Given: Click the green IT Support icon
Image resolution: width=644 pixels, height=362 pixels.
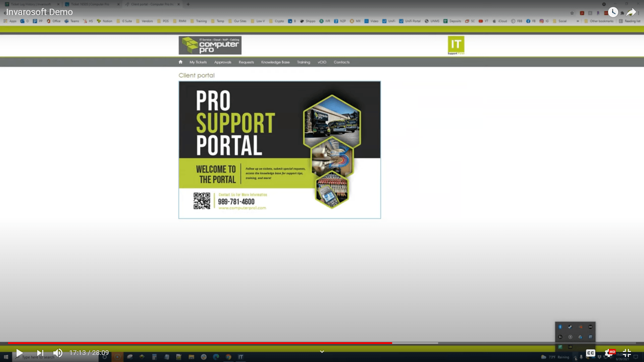Looking at the screenshot, I should pyautogui.click(x=456, y=45).
